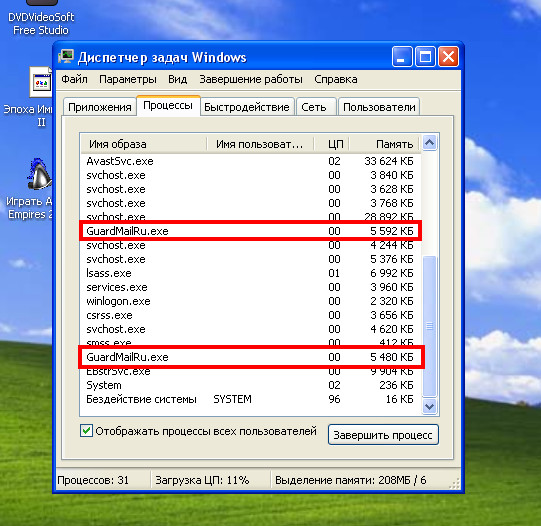The image size is (541, 526).
Task: Sort by Имя пользователя column header
Action: coord(260,144)
